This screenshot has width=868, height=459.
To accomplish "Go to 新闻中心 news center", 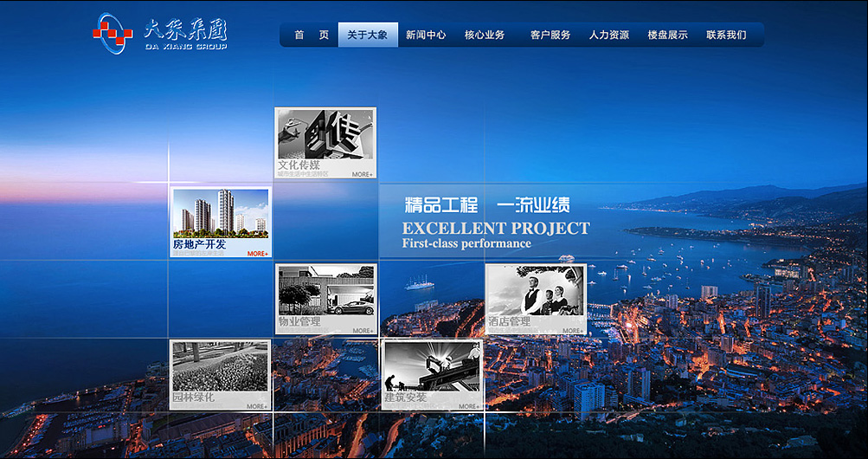I will [426, 36].
